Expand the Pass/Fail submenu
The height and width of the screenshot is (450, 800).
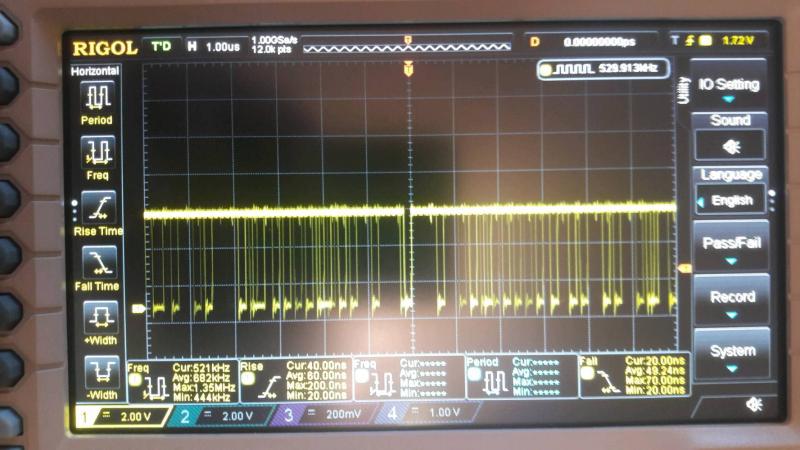tap(730, 247)
